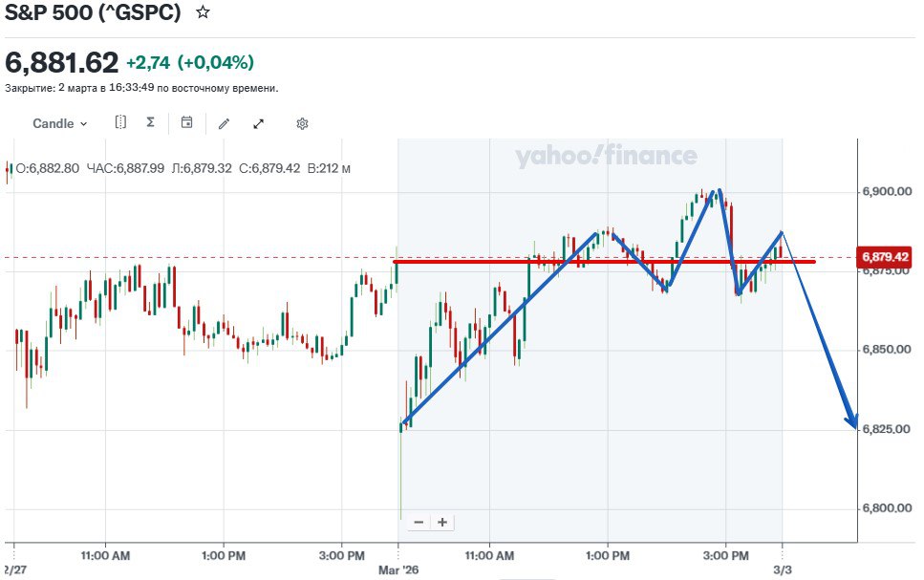
Task: Open the Candle chart type dropdown
Action: [59, 123]
